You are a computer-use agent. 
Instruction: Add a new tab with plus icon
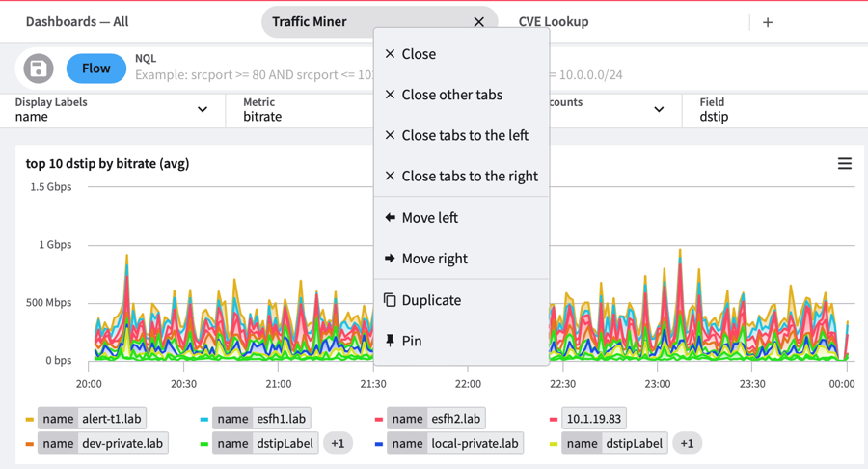point(768,22)
